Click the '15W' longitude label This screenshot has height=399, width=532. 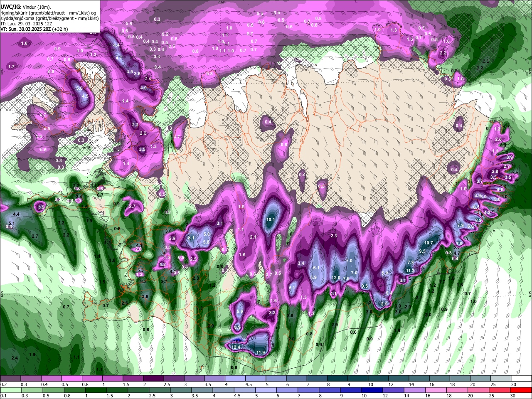pyautogui.click(x=440, y=2)
